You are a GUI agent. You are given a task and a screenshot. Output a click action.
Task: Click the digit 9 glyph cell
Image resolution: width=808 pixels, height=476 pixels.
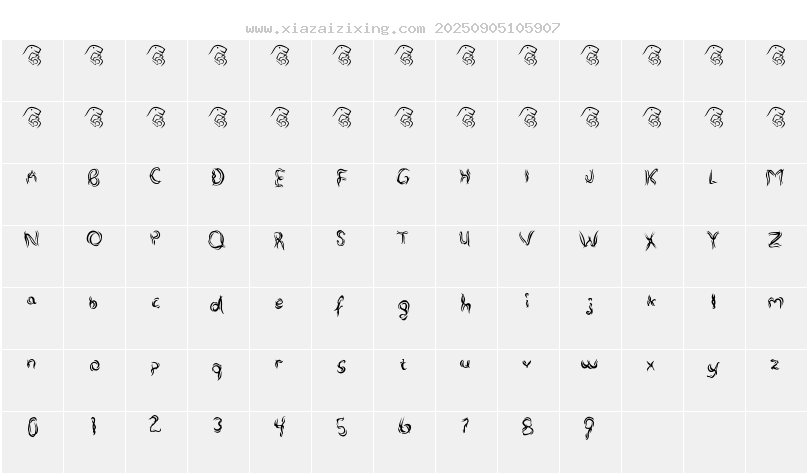589,428
